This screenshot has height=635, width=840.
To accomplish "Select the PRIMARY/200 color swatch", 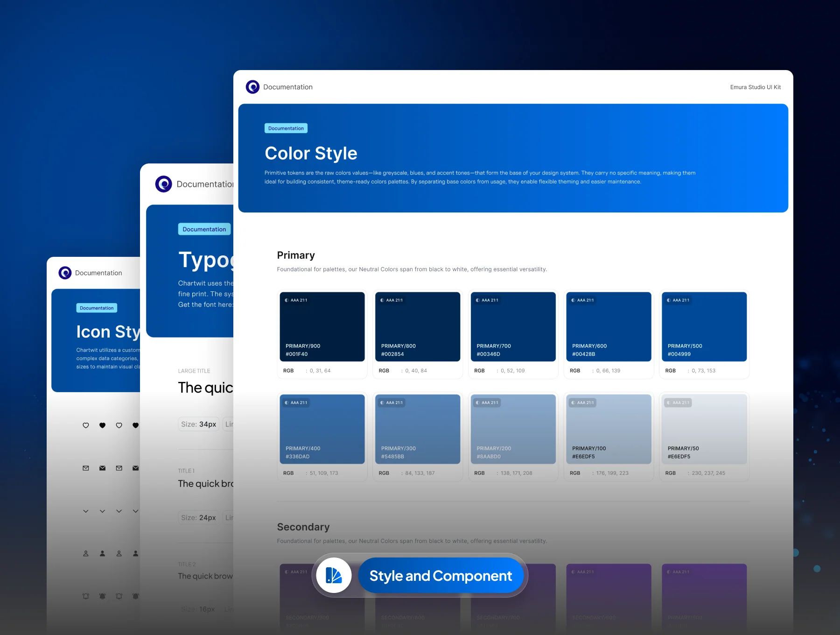I will [513, 429].
